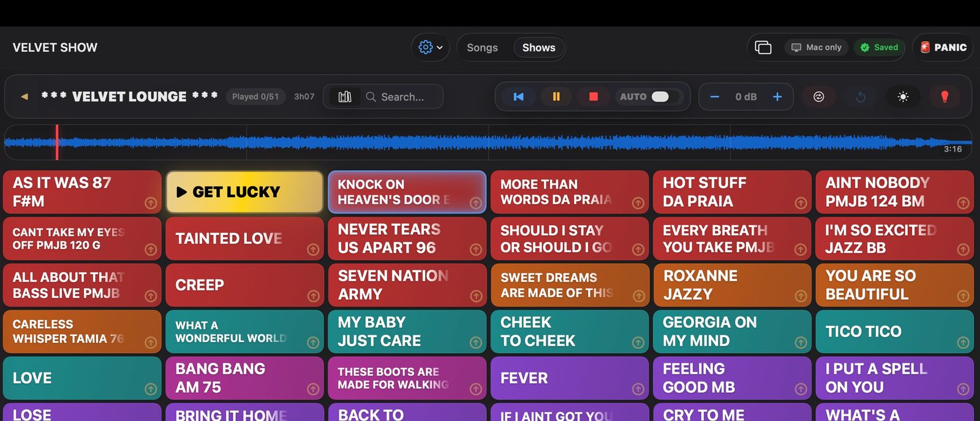Screen dimensions: 980x421
Task: Click the sync circular arrows icon
Action: click(x=819, y=97)
